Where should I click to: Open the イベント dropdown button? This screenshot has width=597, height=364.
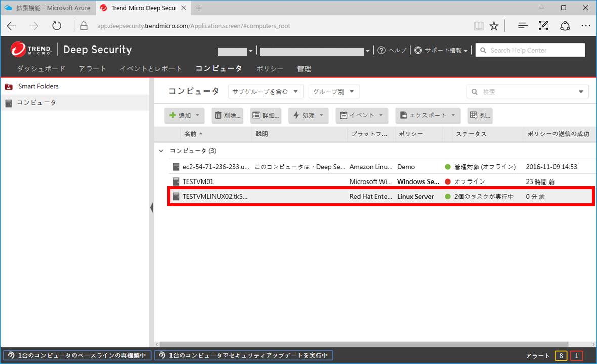coord(362,115)
